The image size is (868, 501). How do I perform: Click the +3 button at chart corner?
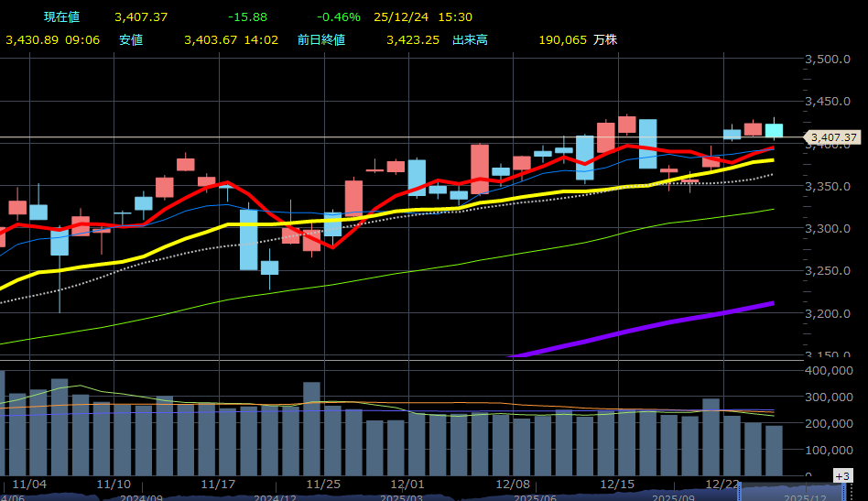(842, 476)
